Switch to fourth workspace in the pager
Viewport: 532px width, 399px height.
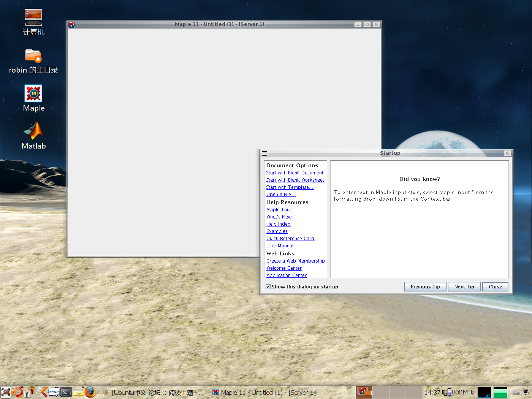click(414, 392)
